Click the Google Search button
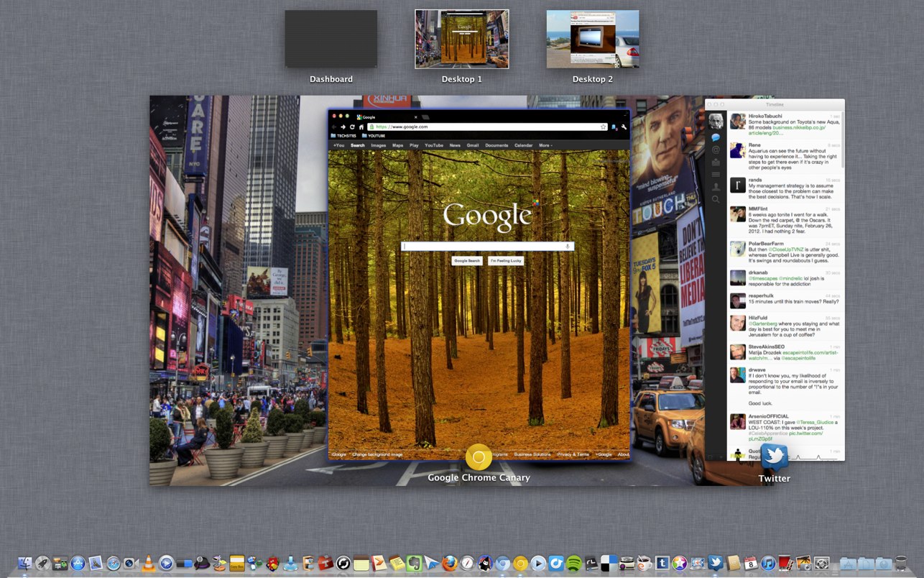The height and width of the screenshot is (578, 924). (467, 260)
